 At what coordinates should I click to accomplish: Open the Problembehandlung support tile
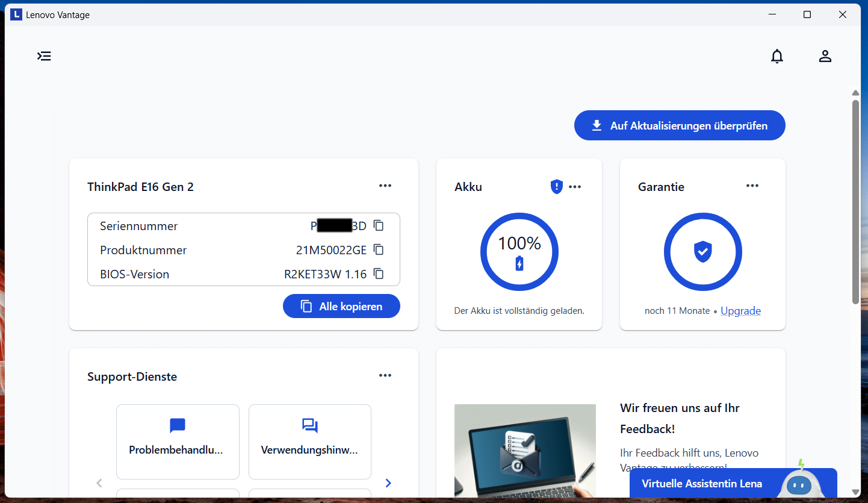(178, 441)
